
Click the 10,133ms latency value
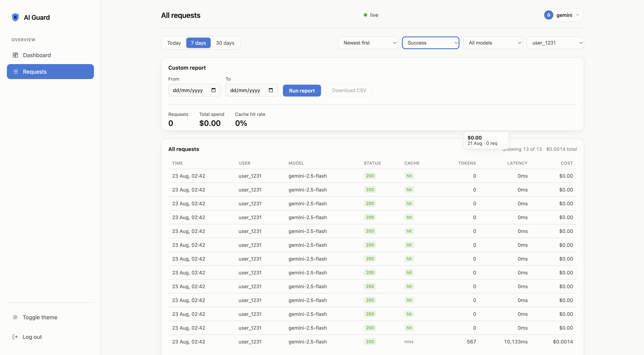coord(516,342)
